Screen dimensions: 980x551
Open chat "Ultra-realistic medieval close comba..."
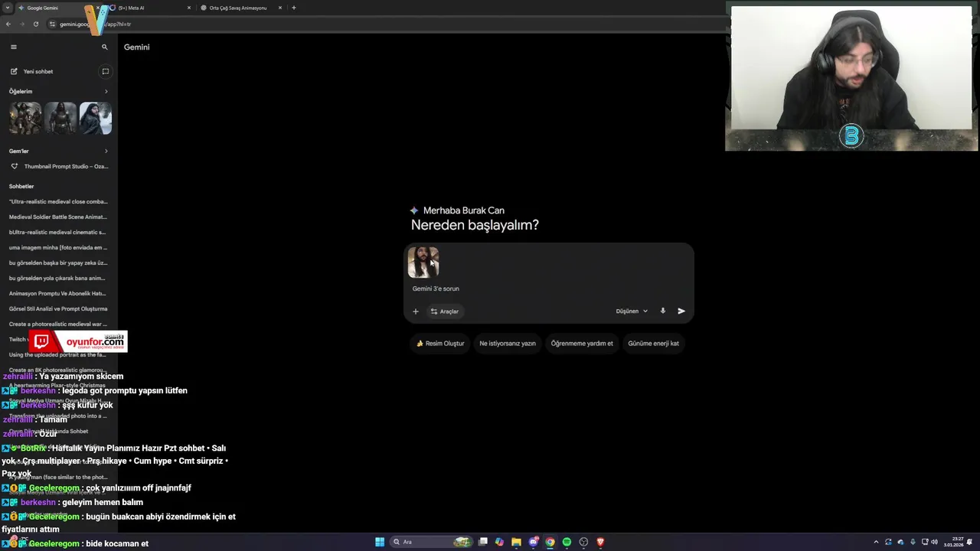coord(58,201)
